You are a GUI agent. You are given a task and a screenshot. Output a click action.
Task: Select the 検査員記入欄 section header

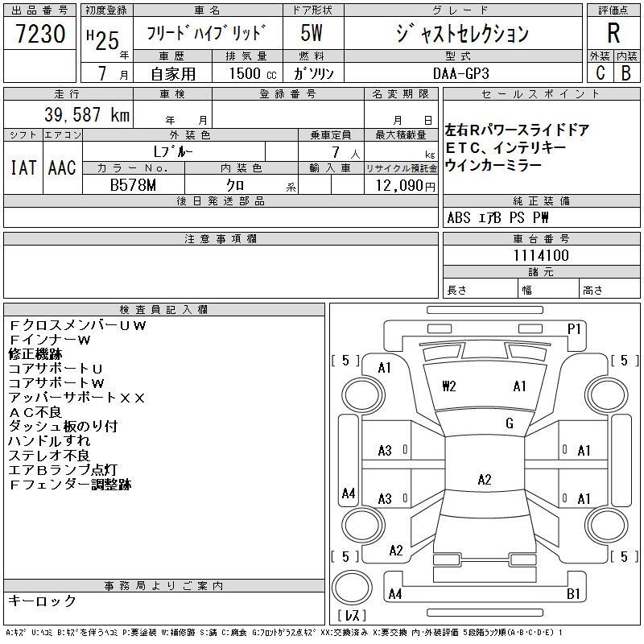163,309
